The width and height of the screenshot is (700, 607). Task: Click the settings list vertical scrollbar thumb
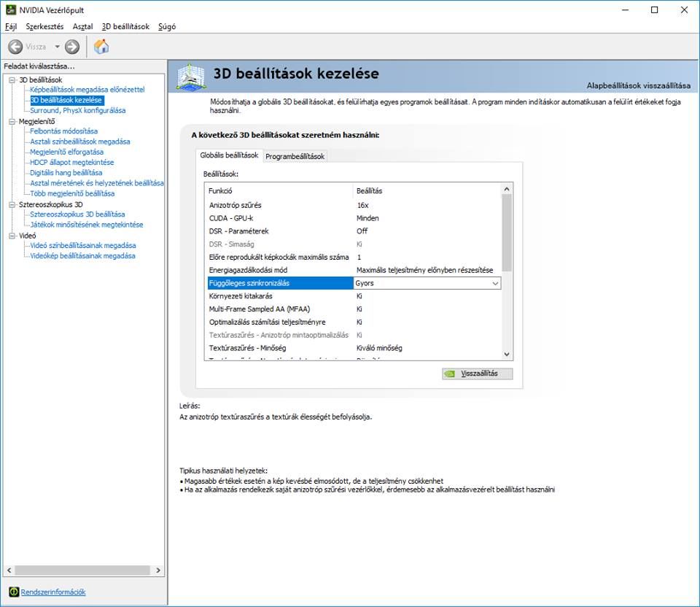click(507, 233)
